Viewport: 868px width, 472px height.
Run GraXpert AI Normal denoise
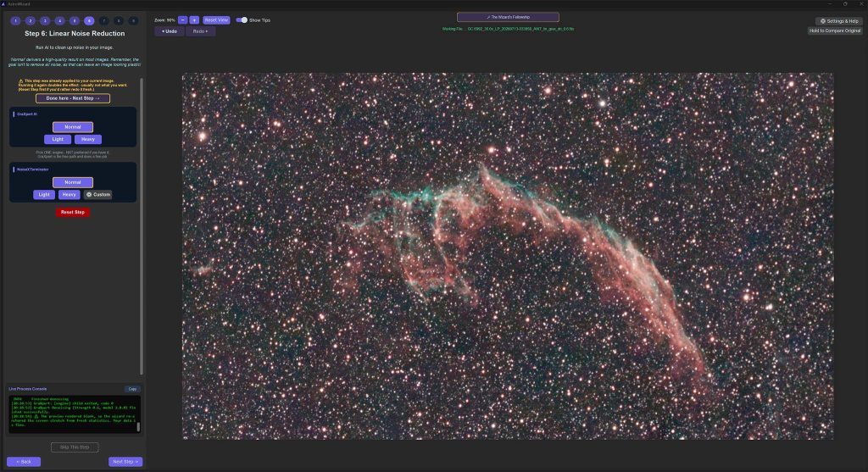[73, 127]
